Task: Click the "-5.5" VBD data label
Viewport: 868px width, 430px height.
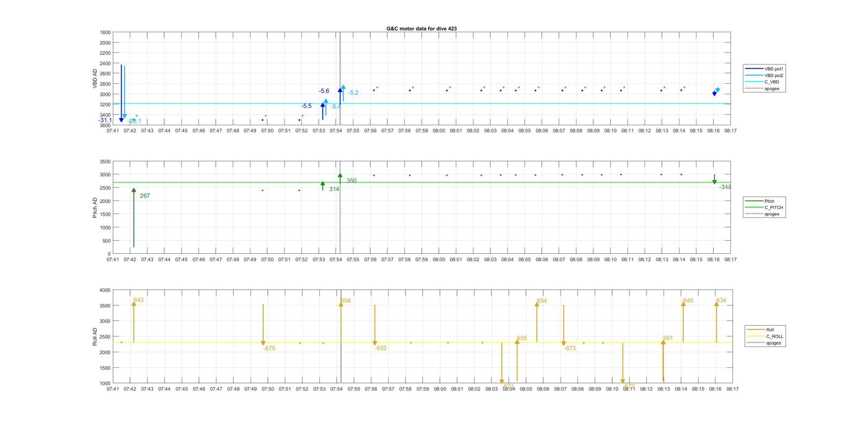Action: click(306, 106)
